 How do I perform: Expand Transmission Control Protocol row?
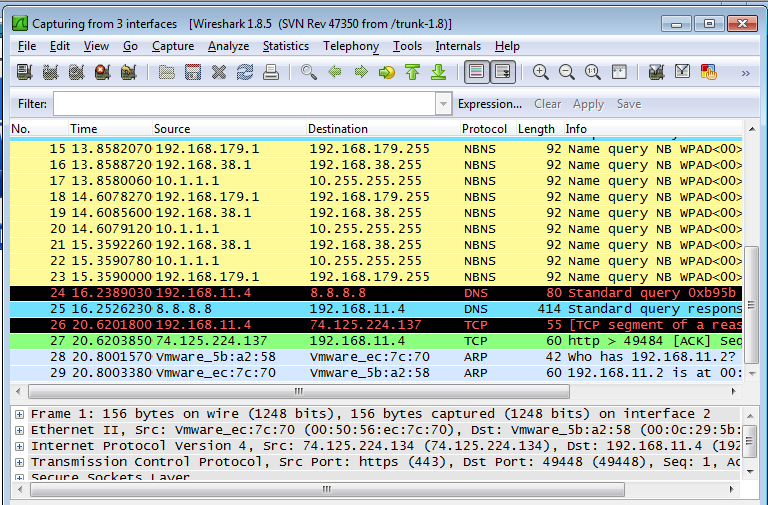click(19, 462)
